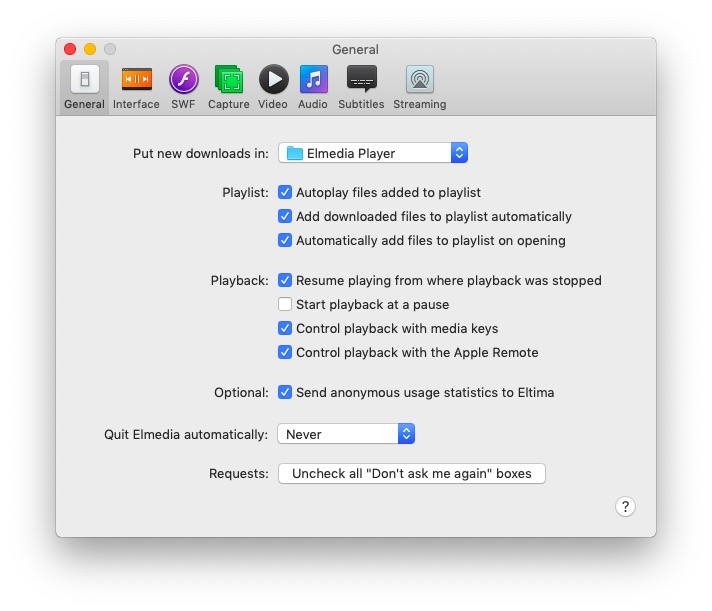Viewport: 712px width, 611px height.
Task: Open the Streaming preferences icon
Action: (420, 79)
